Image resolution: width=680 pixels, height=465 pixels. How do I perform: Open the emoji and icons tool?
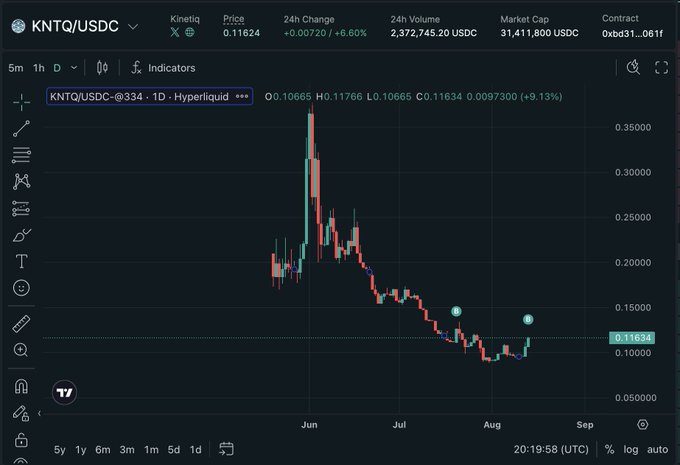(21, 288)
